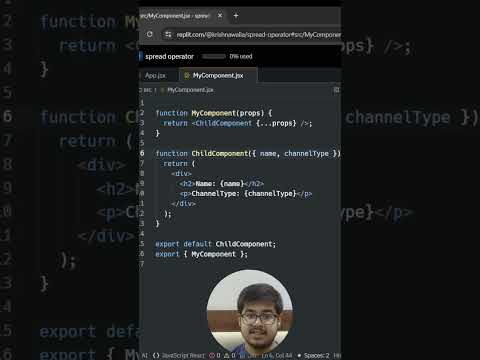Click the '<p>ChannelType: {channelType}</p>' line
Image resolution: width=480 pixels, height=360 pixels.
246,194
